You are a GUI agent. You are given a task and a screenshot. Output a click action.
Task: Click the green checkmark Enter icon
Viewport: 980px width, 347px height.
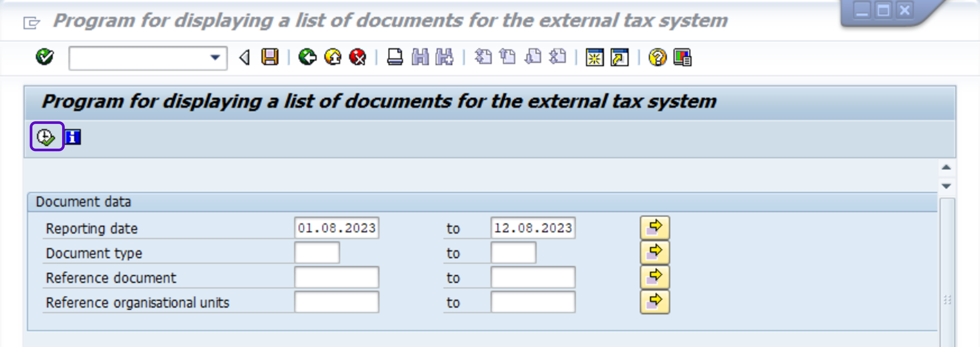click(44, 57)
